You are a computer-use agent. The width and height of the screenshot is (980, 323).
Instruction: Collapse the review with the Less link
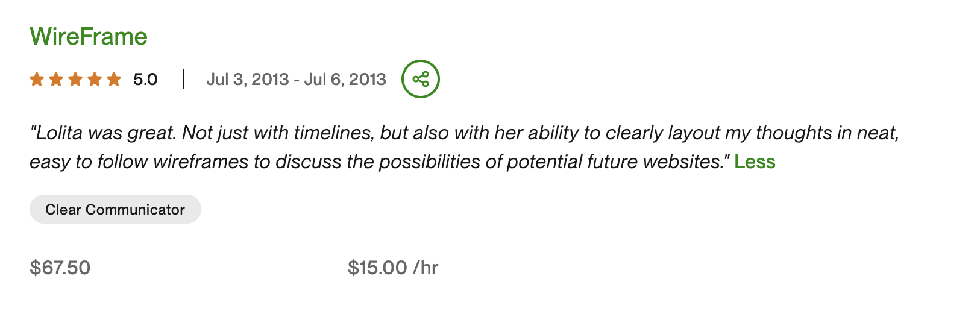click(x=755, y=162)
